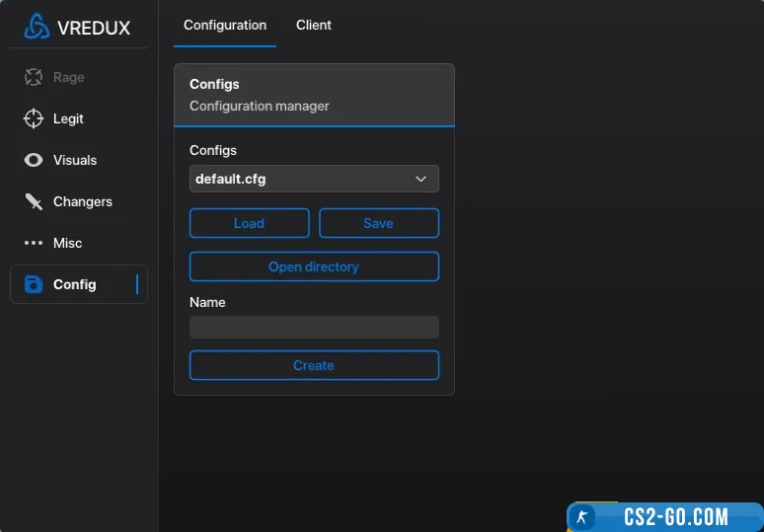764x532 pixels.
Task: Click the Misc three-dots icon
Action: tap(34, 243)
